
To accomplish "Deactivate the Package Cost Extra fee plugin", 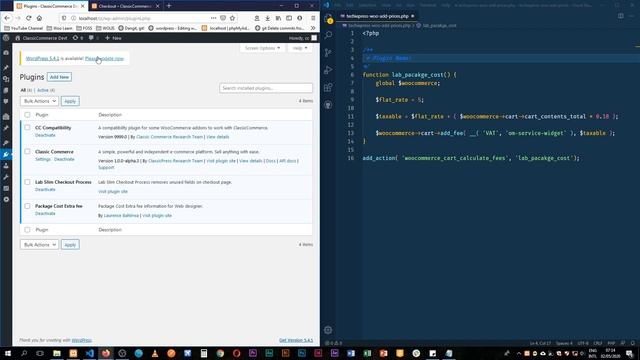I will point(45,213).
